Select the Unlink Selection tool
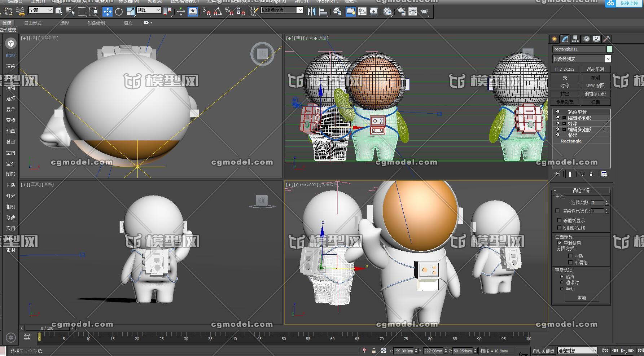Image resolution: width=644 pixels, height=356 pixels. [9, 12]
